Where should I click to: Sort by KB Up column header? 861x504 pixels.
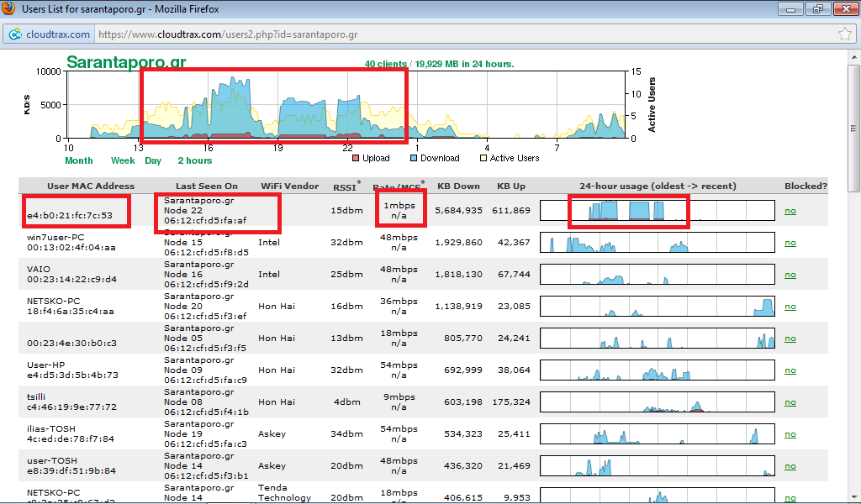pos(511,186)
